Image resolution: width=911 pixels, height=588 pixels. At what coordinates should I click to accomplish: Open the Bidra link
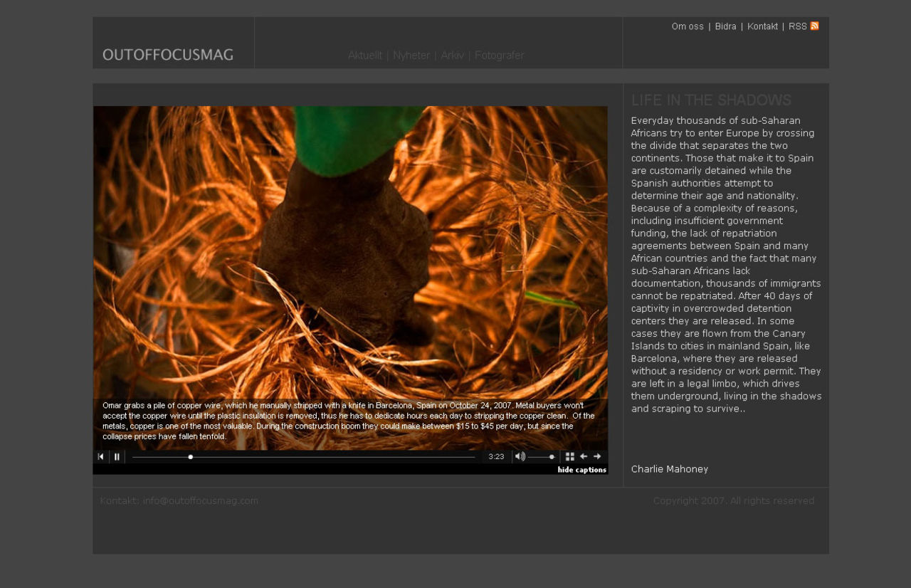tap(725, 26)
